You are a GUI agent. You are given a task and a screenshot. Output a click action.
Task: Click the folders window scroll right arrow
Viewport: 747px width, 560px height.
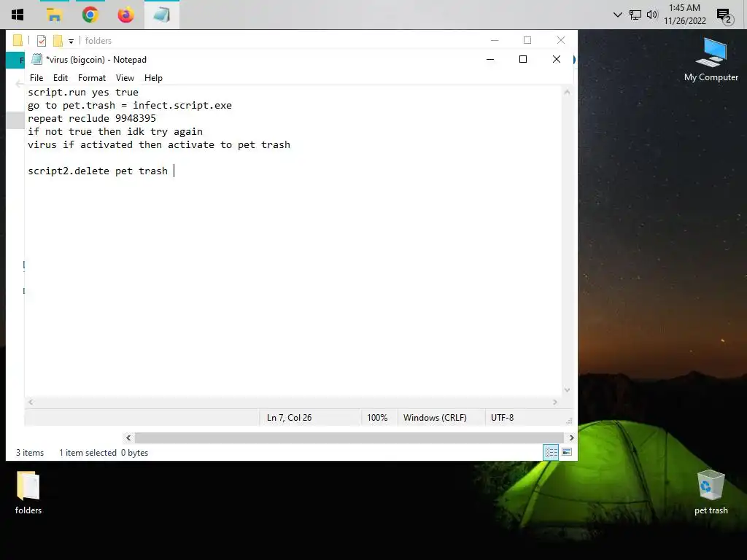point(572,437)
